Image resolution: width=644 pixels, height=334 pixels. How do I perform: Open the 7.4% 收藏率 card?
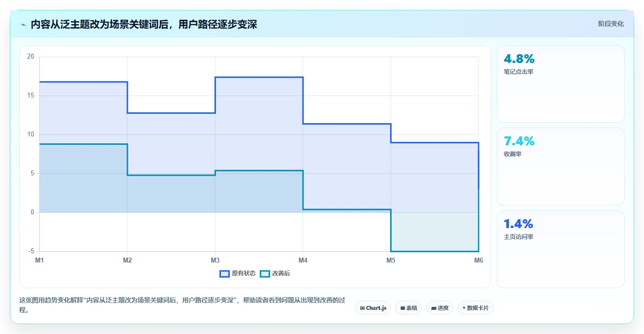pyautogui.click(x=560, y=167)
